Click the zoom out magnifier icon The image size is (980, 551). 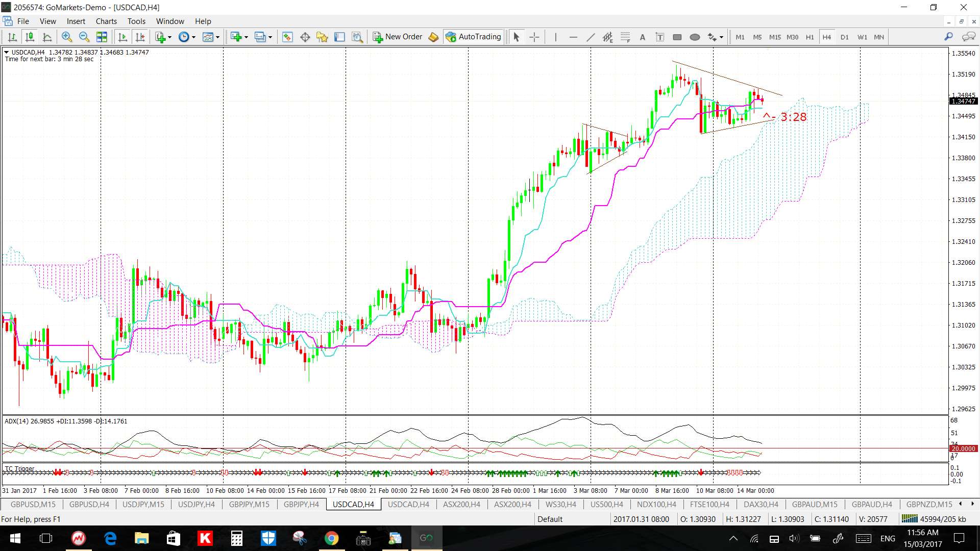84,37
